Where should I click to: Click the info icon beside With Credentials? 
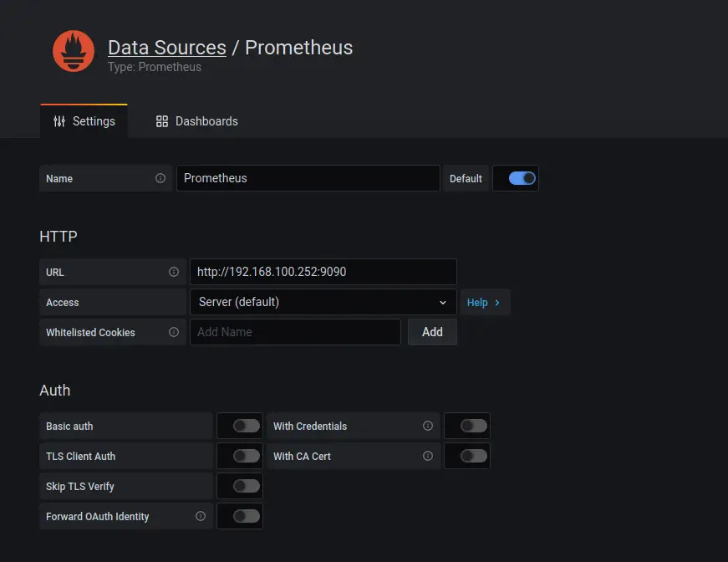[428, 426]
